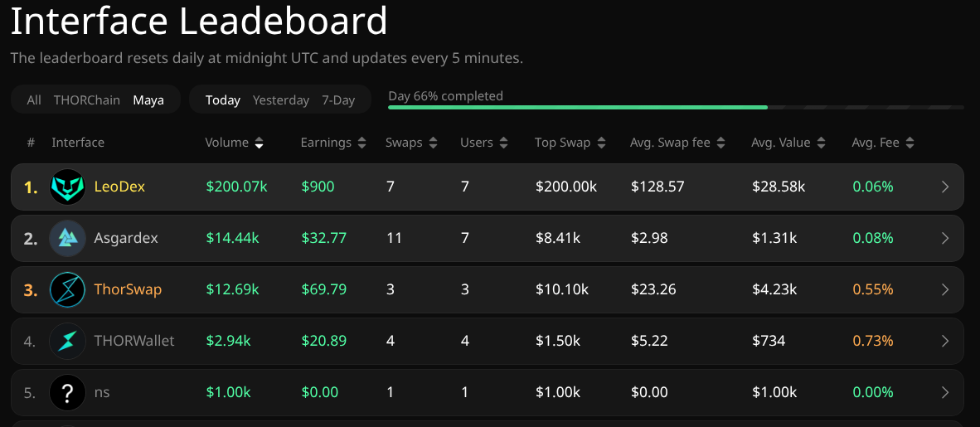Select the THORChain filter option
Image resolution: width=980 pixels, height=427 pixels.
(87, 100)
